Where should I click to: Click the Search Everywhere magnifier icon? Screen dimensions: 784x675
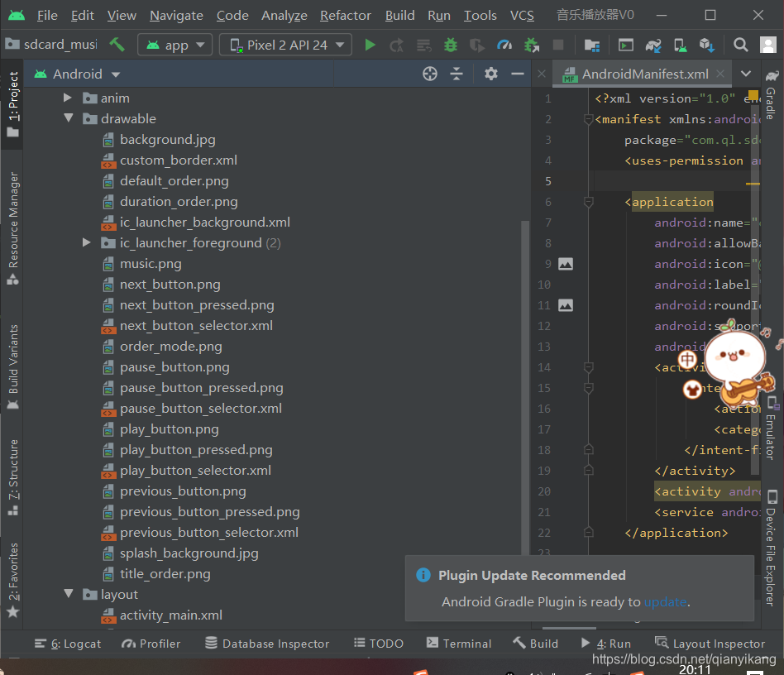740,45
